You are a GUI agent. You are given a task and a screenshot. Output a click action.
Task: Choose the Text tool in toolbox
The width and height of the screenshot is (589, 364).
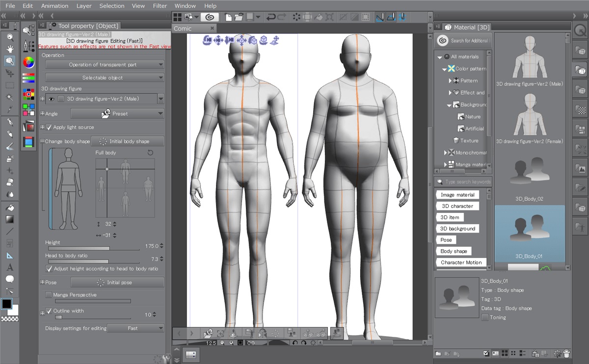coord(10,267)
